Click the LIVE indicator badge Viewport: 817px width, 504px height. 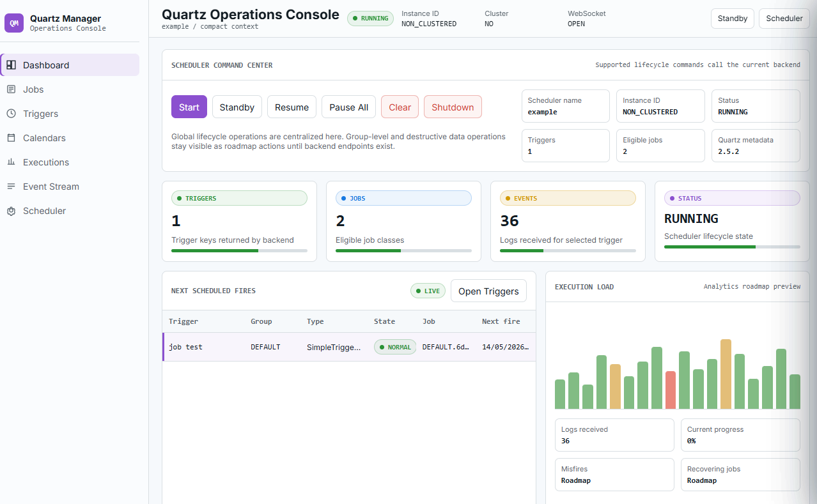[428, 291]
